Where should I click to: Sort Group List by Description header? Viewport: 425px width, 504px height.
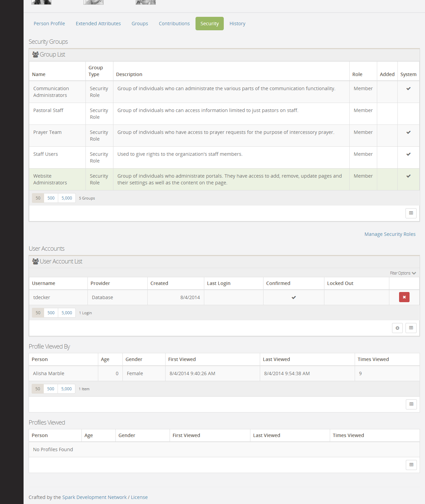(x=129, y=74)
